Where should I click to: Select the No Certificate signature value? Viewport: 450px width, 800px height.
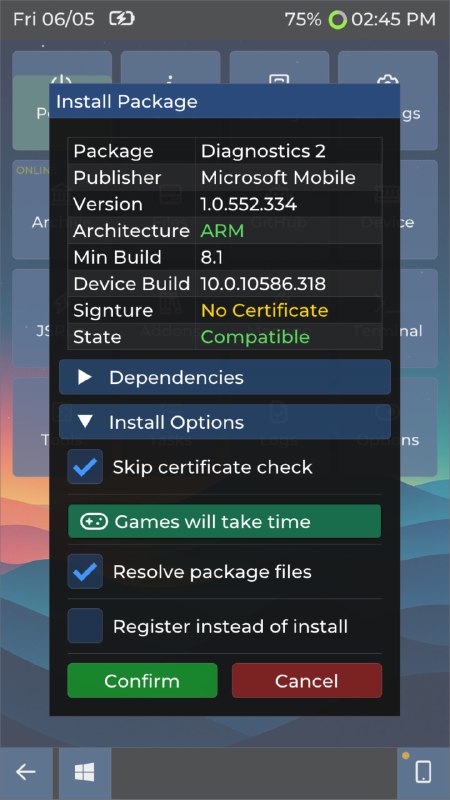point(264,310)
